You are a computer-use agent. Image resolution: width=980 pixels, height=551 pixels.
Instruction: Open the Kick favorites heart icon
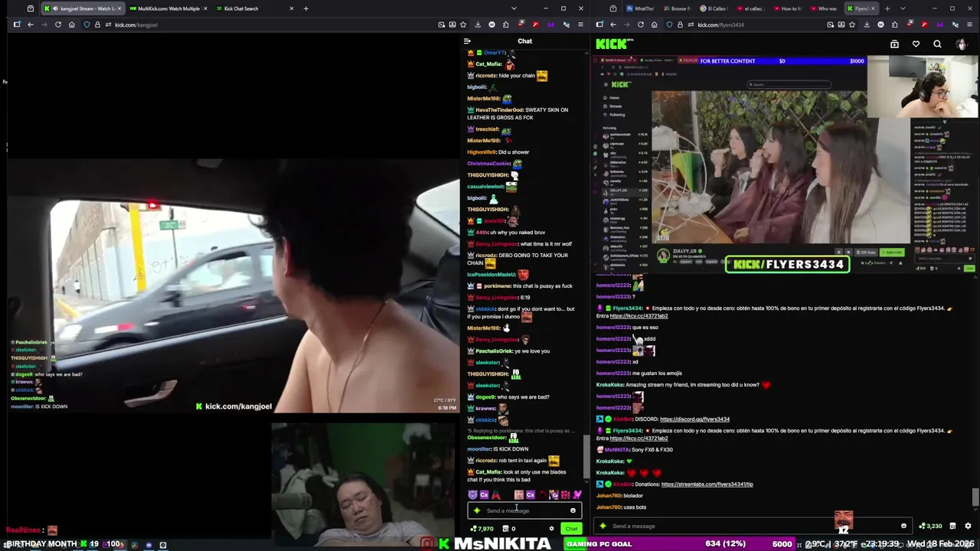coord(916,44)
